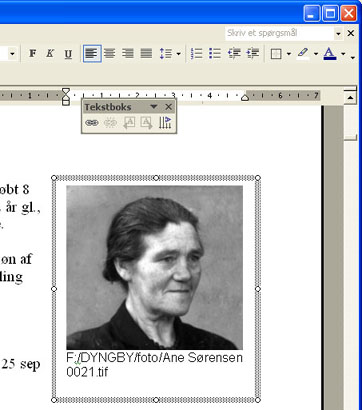This screenshot has width=362, height=410.
Task: Center the text alignment
Action: click(x=110, y=53)
